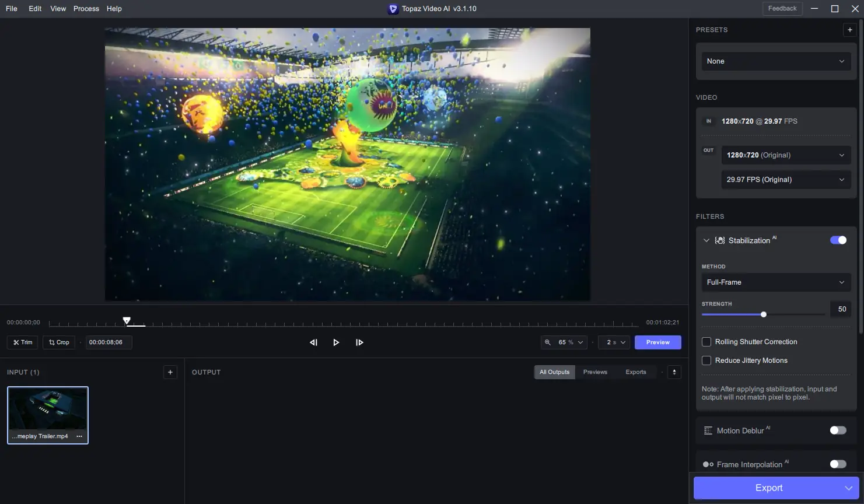Open the output resolution dropdown
The width and height of the screenshot is (864, 504).
[x=786, y=155]
